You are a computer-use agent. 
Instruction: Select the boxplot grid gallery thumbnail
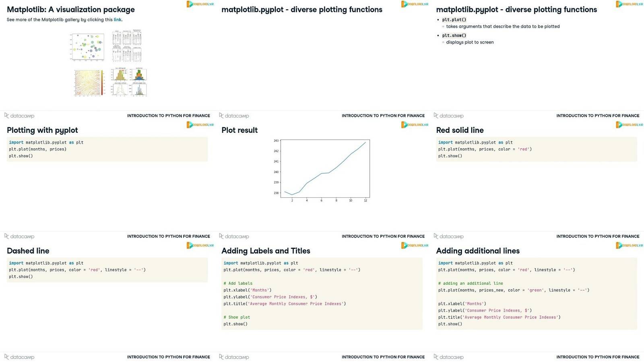tap(127, 46)
